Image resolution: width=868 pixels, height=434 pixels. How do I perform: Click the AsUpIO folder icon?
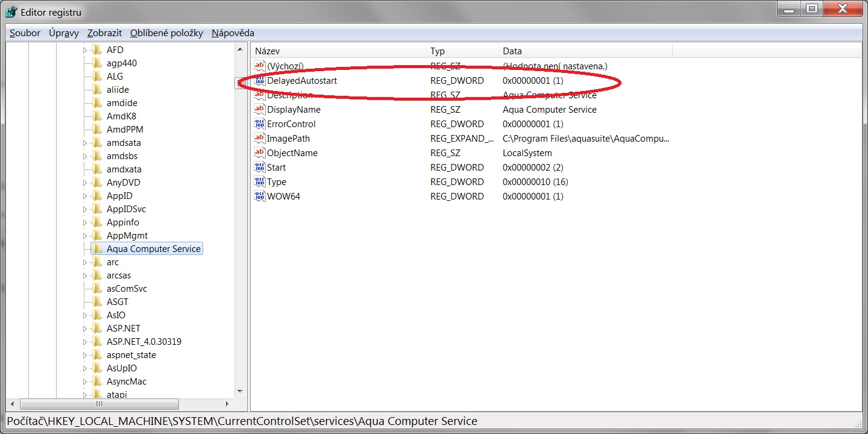point(97,368)
